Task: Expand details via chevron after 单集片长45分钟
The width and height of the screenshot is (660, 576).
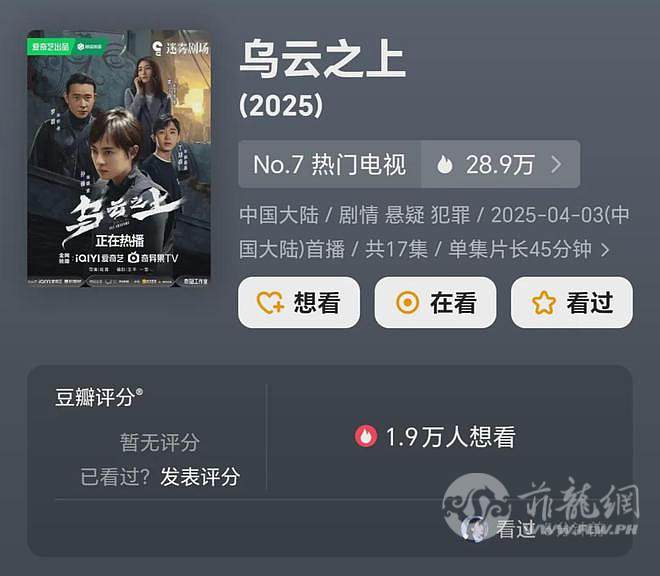Action: pyautogui.click(x=605, y=250)
